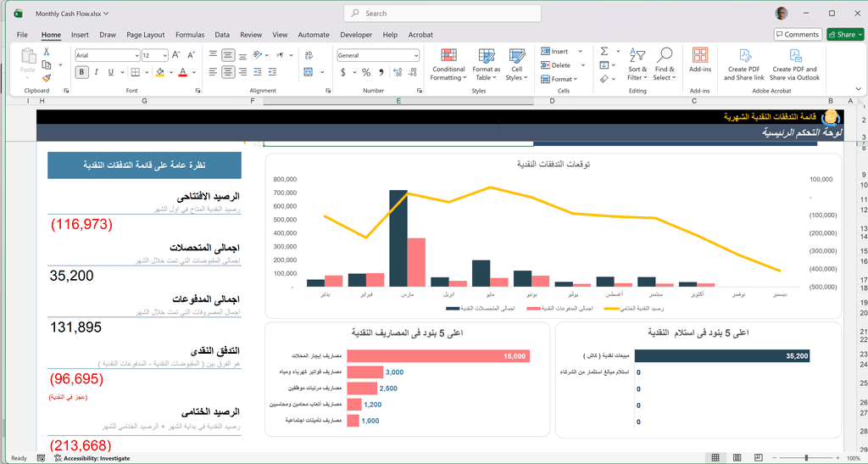Apply Comma Style number format
This screenshot has height=464, width=868.
tap(381, 72)
